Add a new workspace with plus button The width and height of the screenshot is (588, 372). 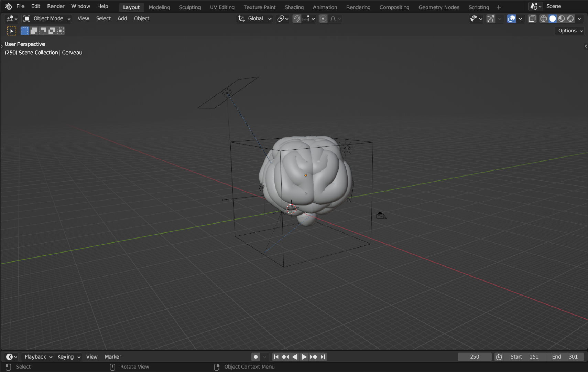499,7
